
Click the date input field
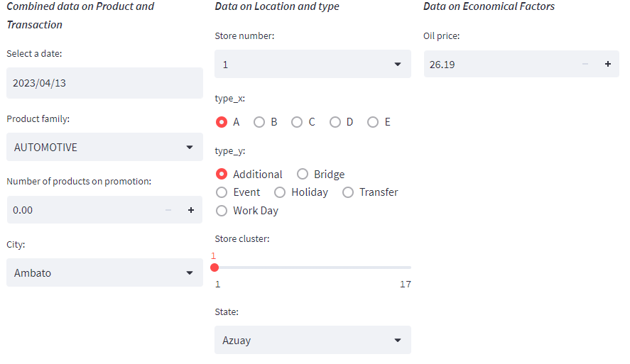pyautogui.click(x=104, y=83)
